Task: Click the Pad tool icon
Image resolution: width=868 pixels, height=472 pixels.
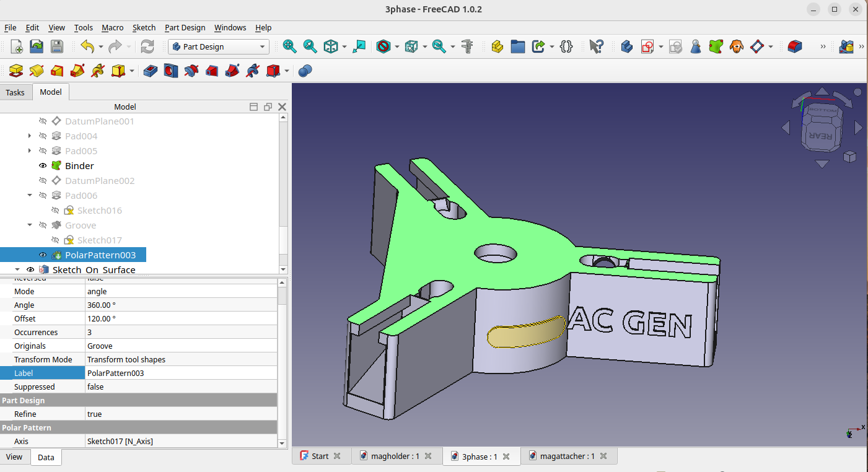Action: [16, 71]
